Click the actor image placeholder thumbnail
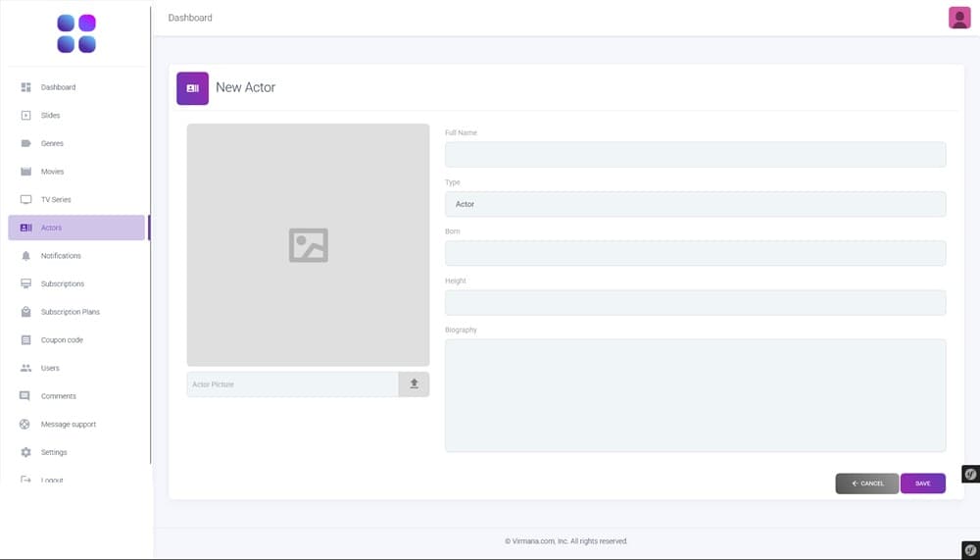This screenshot has height=560, width=980. coord(308,245)
